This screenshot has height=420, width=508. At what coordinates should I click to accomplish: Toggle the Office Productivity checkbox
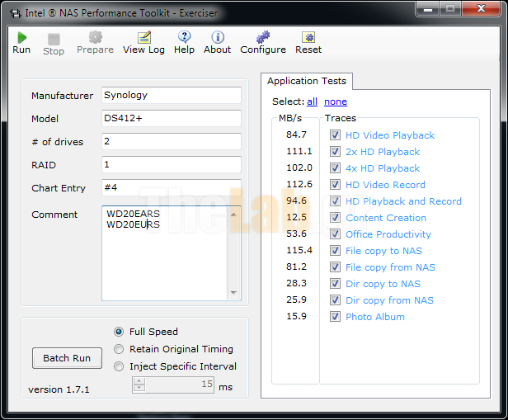point(335,234)
